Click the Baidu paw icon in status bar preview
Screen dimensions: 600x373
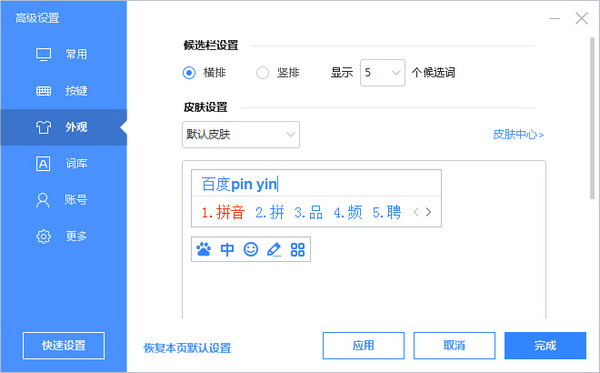(204, 249)
